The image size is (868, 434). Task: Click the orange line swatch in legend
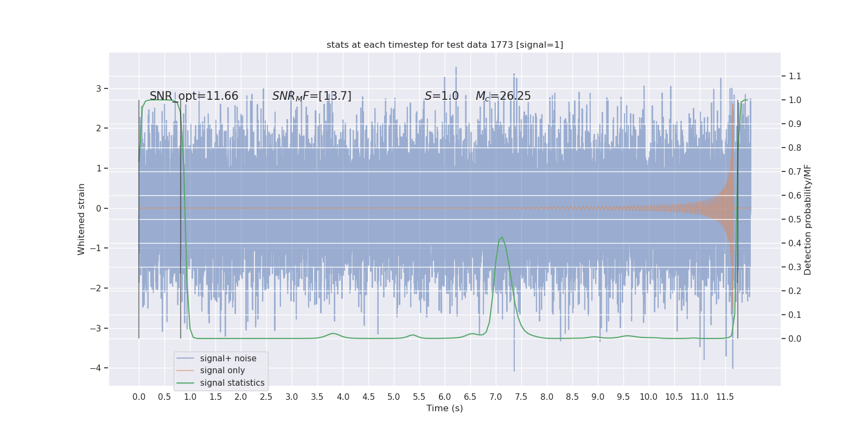click(185, 371)
